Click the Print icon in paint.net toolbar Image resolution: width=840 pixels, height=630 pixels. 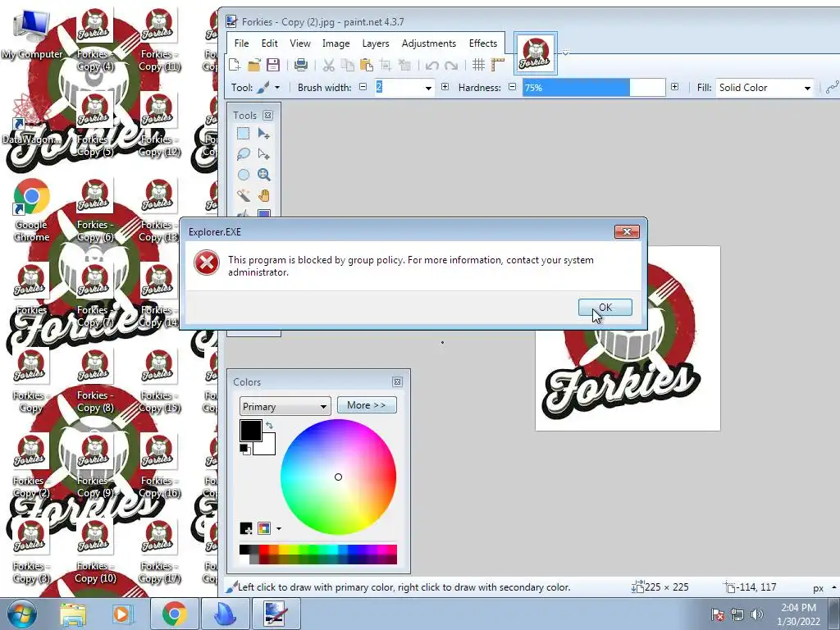coord(301,65)
